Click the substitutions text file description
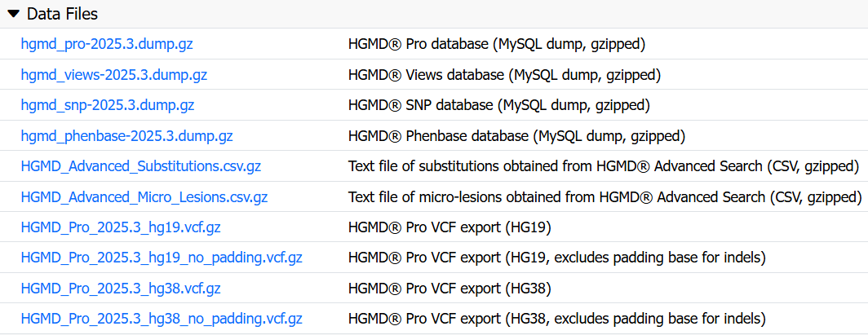The height and width of the screenshot is (335, 868). click(604, 165)
